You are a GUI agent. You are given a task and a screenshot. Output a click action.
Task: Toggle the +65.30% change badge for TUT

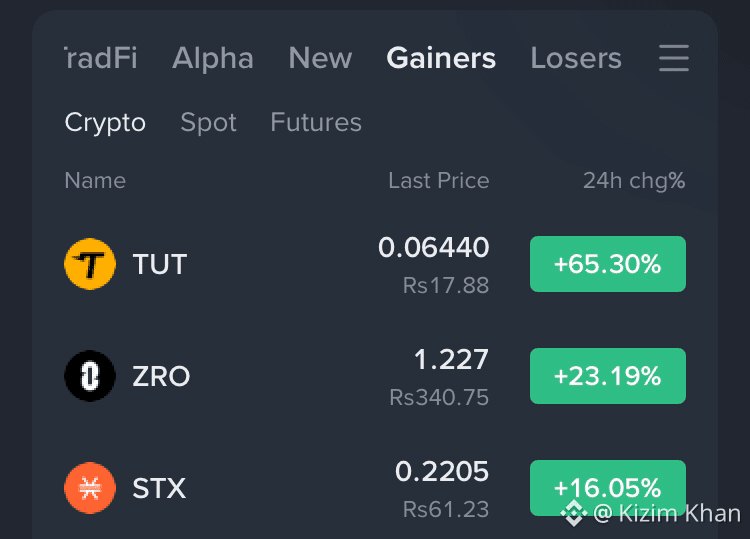point(608,264)
